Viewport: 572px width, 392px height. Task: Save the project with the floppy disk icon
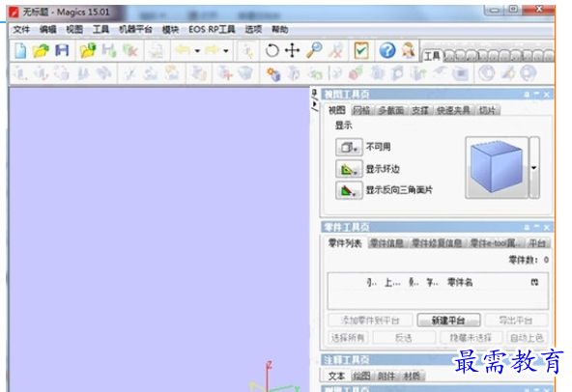tap(62, 50)
